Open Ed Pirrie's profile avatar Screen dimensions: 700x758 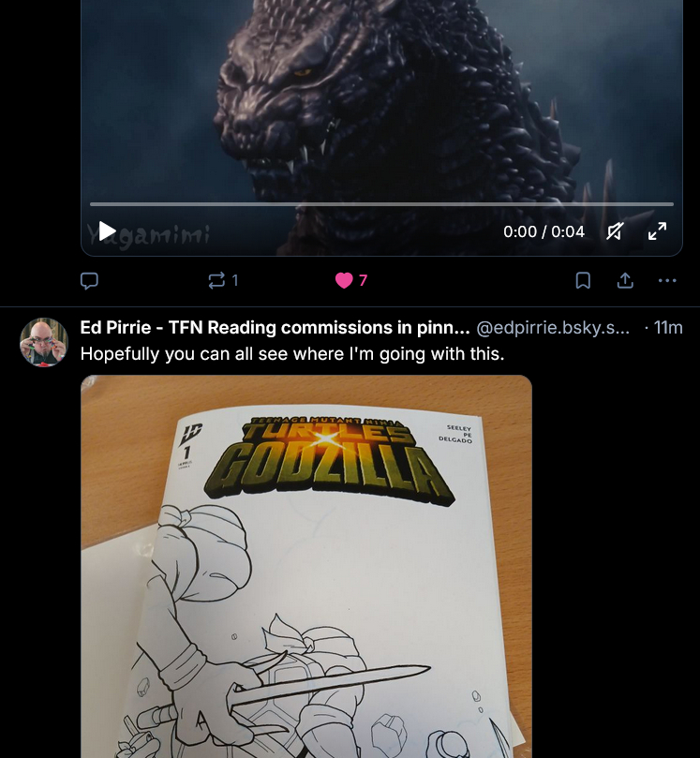pyautogui.click(x=44, y=342)
